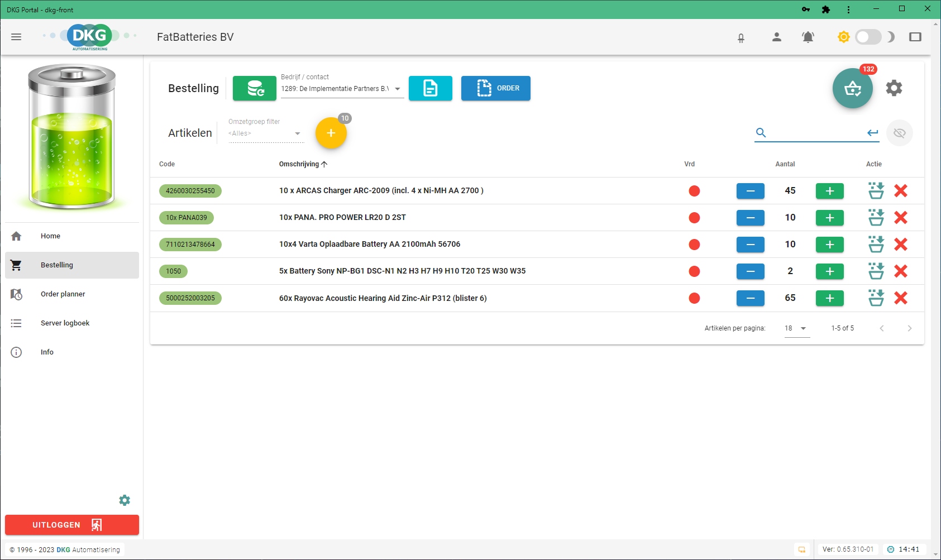
Task: Click code chip 10x PANA039
Action: (187, 218)
